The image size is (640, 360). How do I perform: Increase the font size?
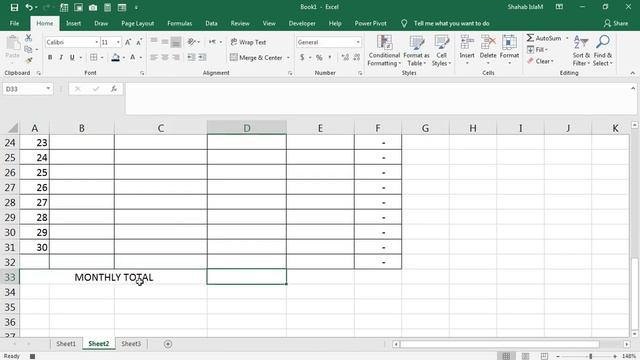coord(128,42)
